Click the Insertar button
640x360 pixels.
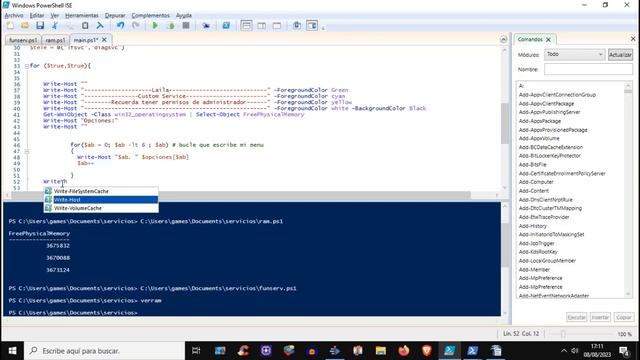[x=600, y=317]
